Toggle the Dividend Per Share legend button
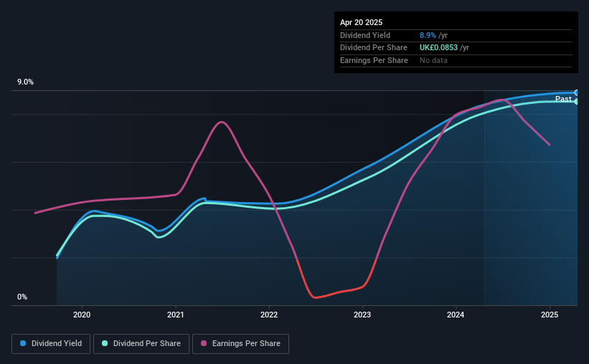Image resolution: width=589 pixels, height=364 pixels. (141, 344)
